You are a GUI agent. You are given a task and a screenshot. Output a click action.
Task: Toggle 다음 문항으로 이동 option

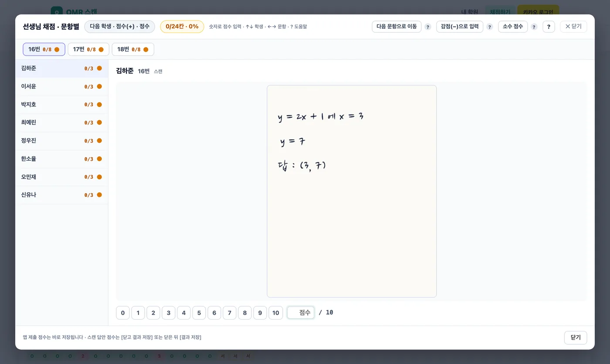pyautogui.click(x=396, y=27)
